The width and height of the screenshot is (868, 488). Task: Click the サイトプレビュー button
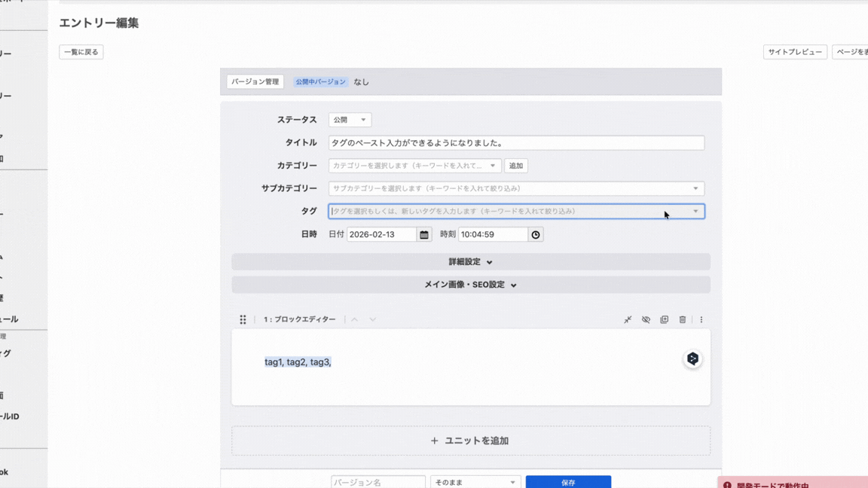point(795,52)
